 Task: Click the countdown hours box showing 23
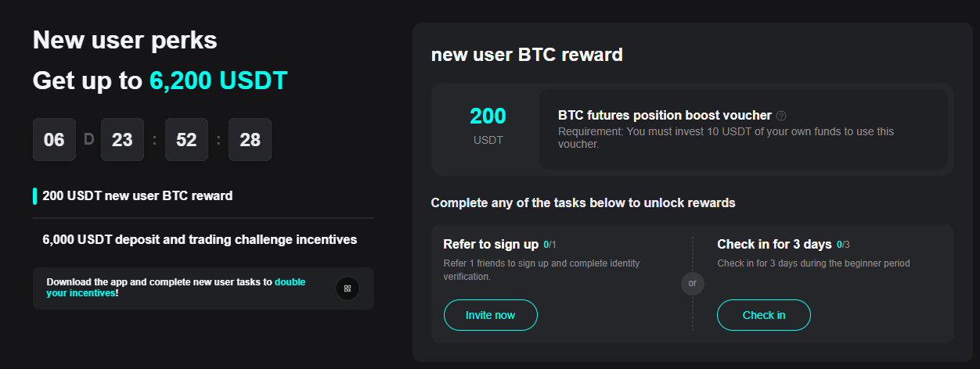point(122,140)
